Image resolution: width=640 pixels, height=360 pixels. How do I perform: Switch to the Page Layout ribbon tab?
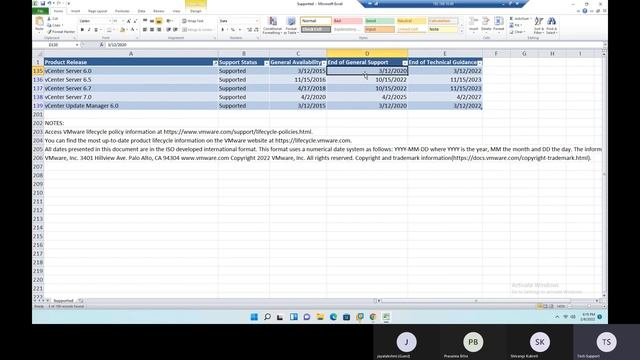98,11
